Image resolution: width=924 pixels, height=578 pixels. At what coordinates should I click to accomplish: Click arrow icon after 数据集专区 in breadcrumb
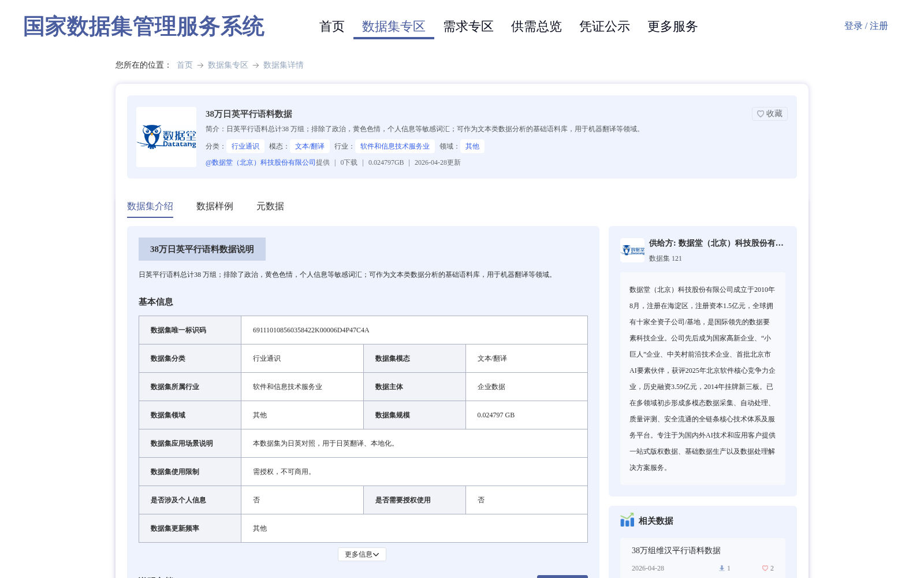pos(256,65)
